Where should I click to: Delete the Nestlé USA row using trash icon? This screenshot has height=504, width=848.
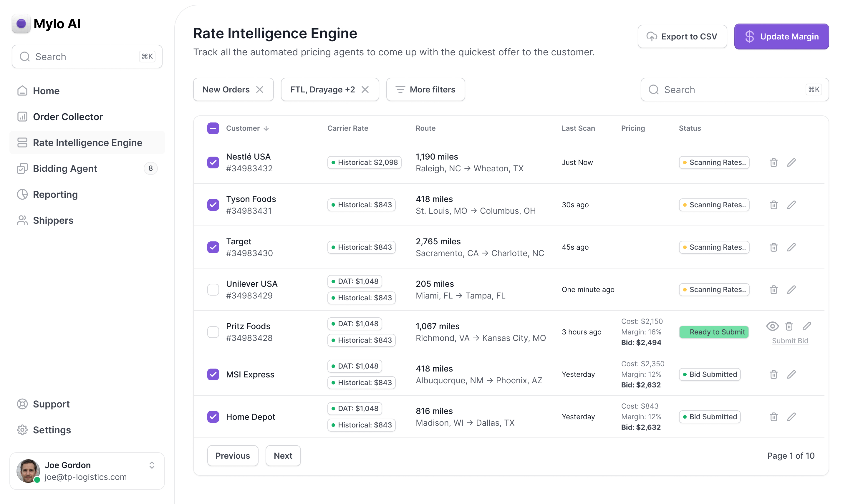tap(774, 162)
